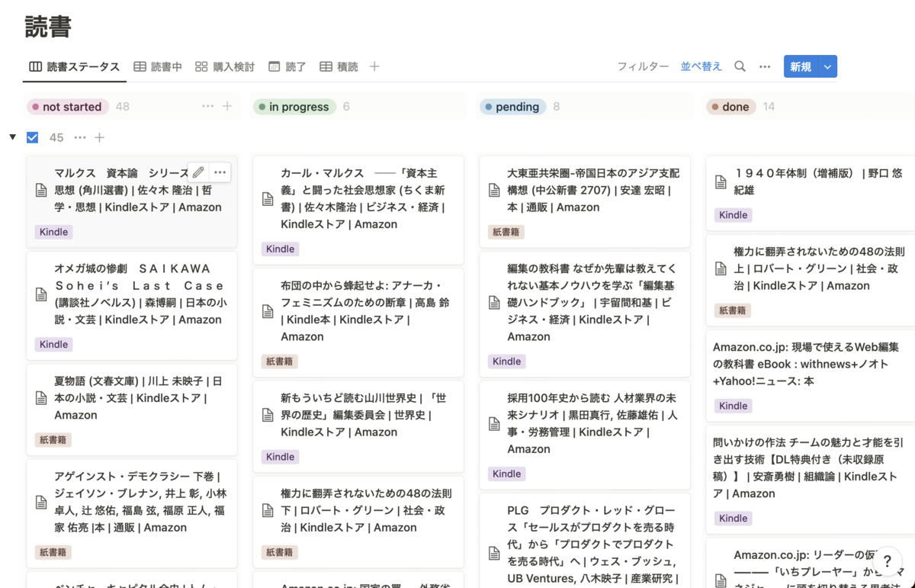Click 紙書籍 tag on 大東亜共栄圏 card
Screen dimensions: 915x588
click(506, 232)
